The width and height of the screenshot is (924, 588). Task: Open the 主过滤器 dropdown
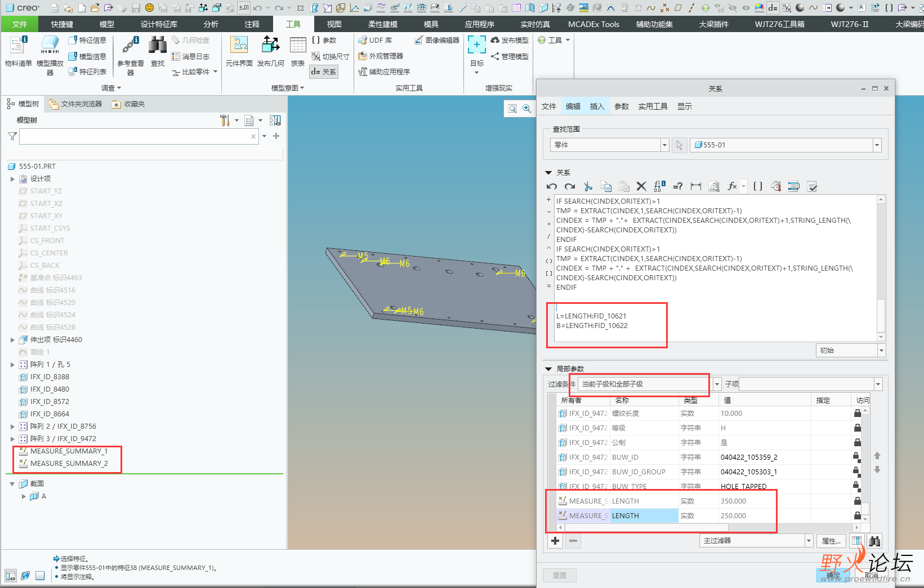point(809,541)
